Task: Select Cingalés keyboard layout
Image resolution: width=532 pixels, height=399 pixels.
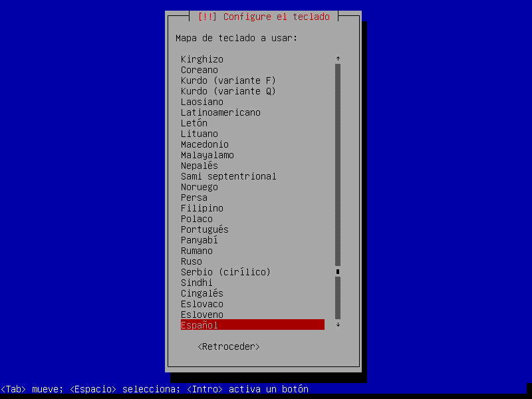Action: pos(202,293)
